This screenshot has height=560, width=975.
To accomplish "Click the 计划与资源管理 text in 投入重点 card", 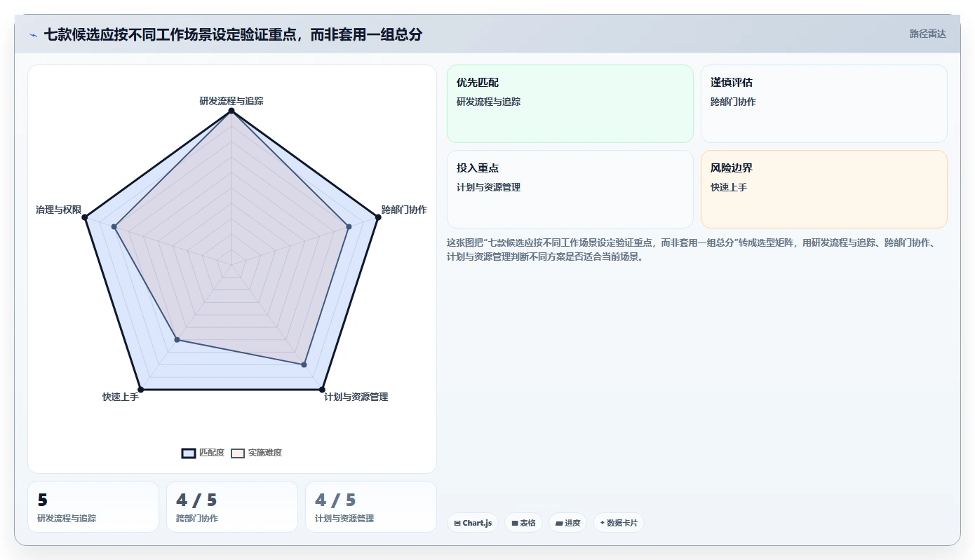I will tap(489, 187).
